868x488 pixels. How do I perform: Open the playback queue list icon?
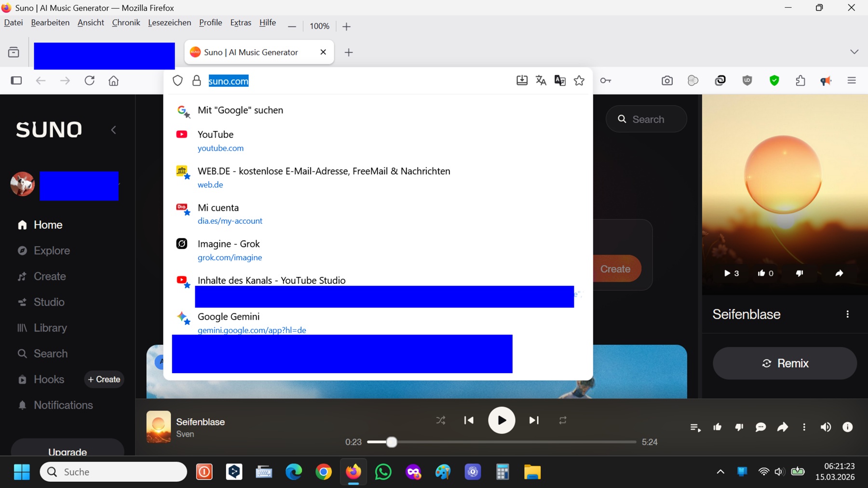tap(695, 427)
